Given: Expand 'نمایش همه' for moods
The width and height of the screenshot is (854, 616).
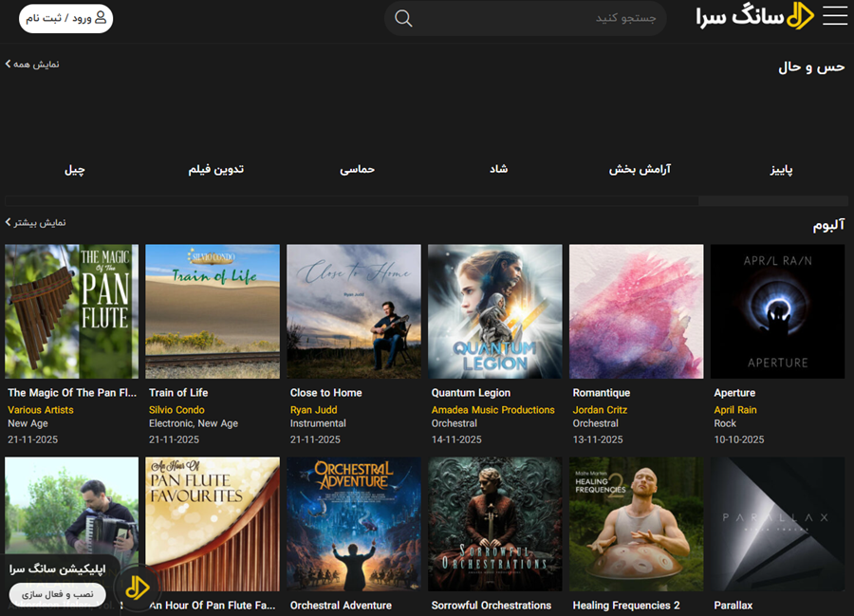Looking at the screenshot, I should click(32, 64).
